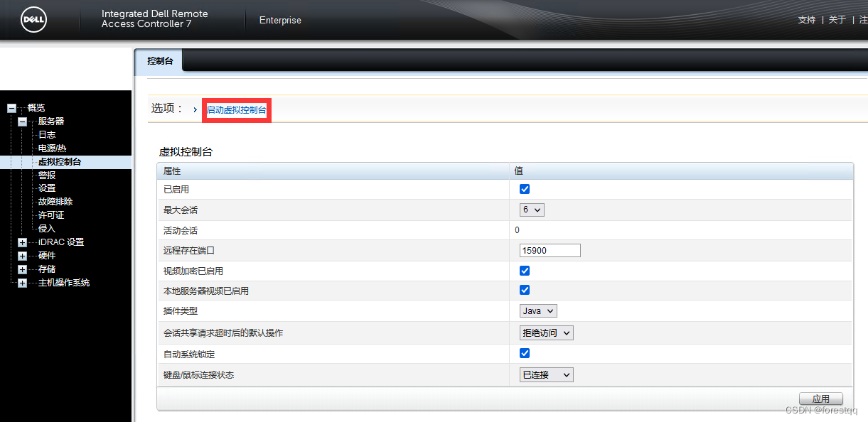Open 许可证 in the sidebar tree
This screenshot has width=868, height=422.
(x=51, y=215)
